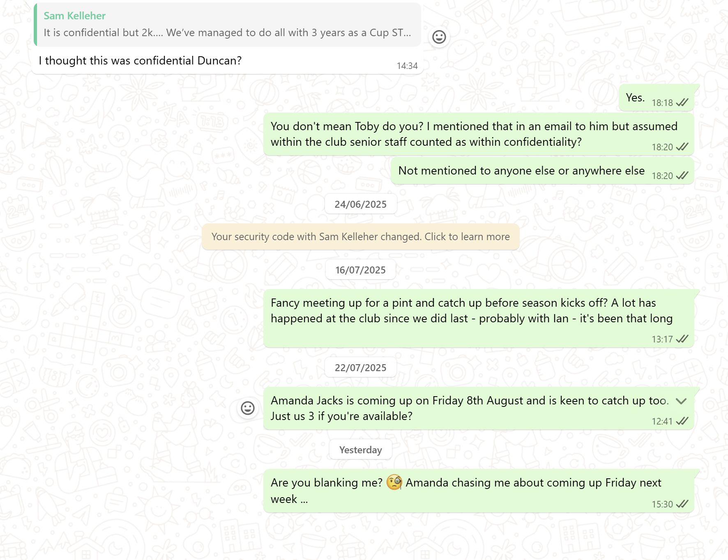Screen dimensions: 728x560
Task: Click read ticks on the "Yes." message
Action: pos(682,103)
